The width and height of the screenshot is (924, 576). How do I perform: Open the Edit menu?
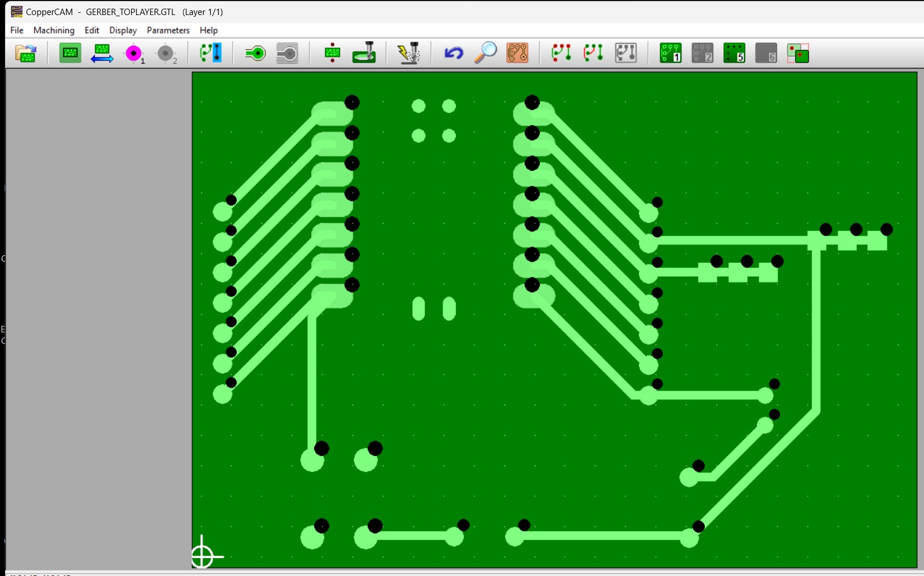[92, 30]
